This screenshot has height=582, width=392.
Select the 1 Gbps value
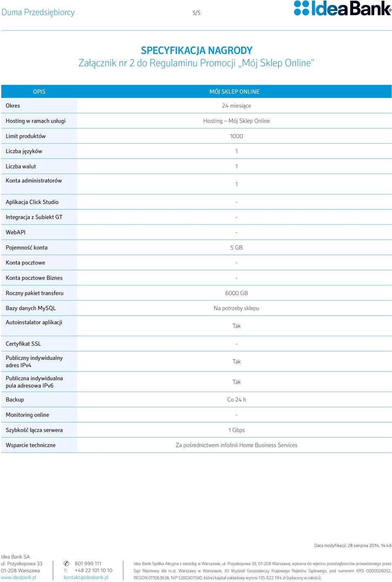236,430
